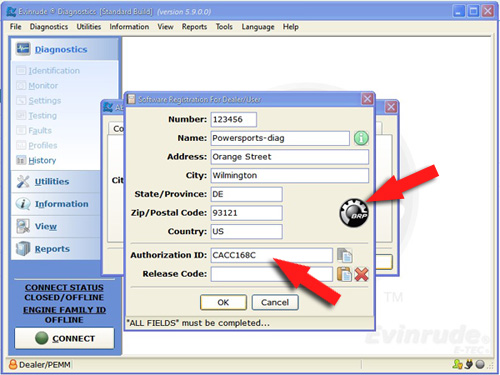Click the Authorization ID field CACC168C
Screen dimensions: 500x375
(272, 255)
